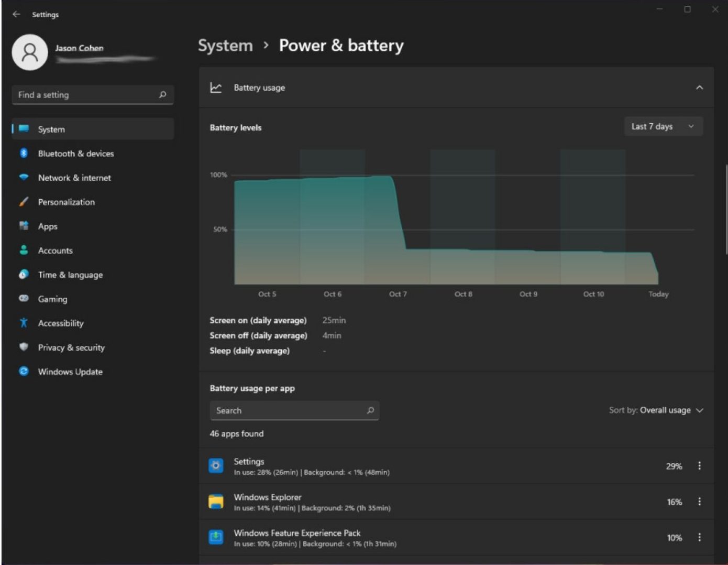728x565 pixels.
Task: Click the Windows Update sync icon
Action: click(24, 371)
